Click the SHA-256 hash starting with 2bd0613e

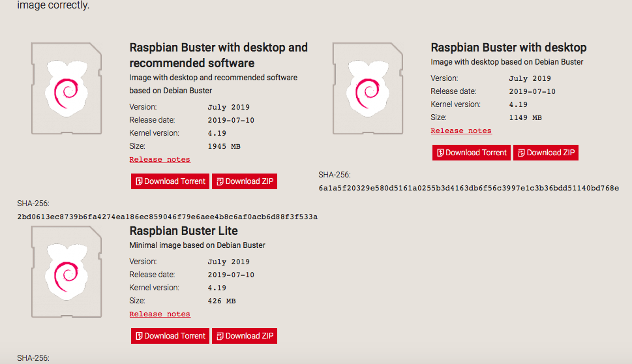pos(167,217)
